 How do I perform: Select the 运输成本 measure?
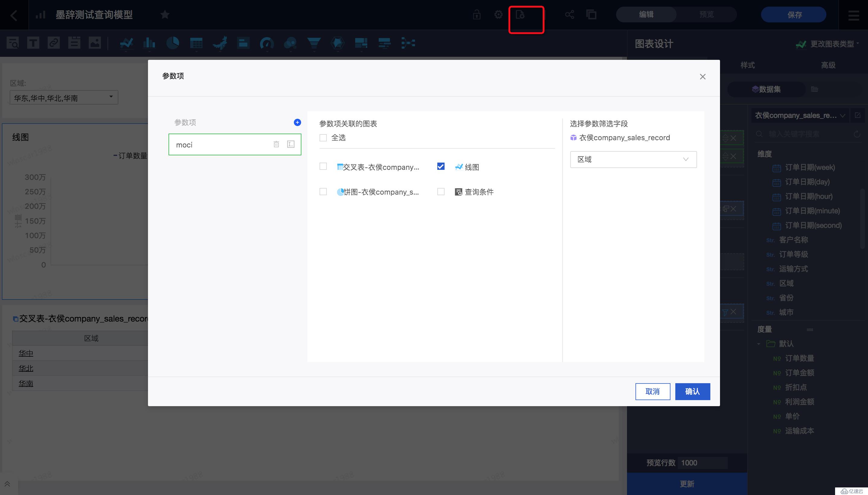click(x=799, y=431)
